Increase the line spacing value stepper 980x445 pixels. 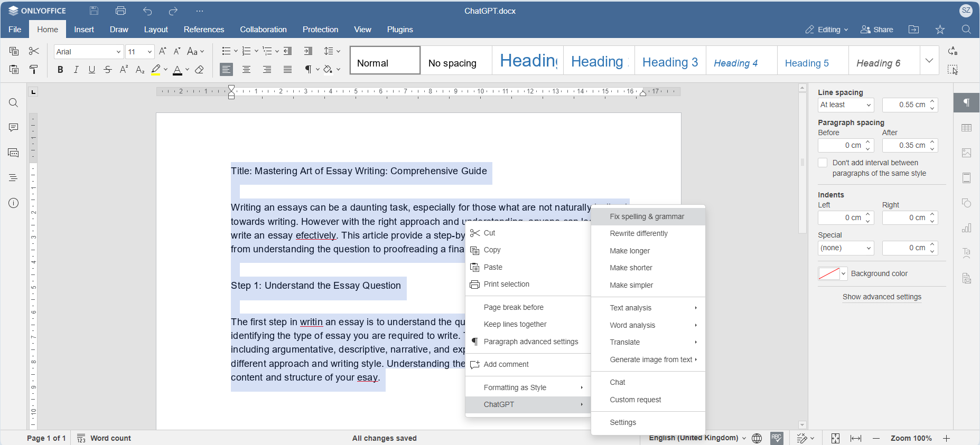pyautogui.click(x=932, y=101)
